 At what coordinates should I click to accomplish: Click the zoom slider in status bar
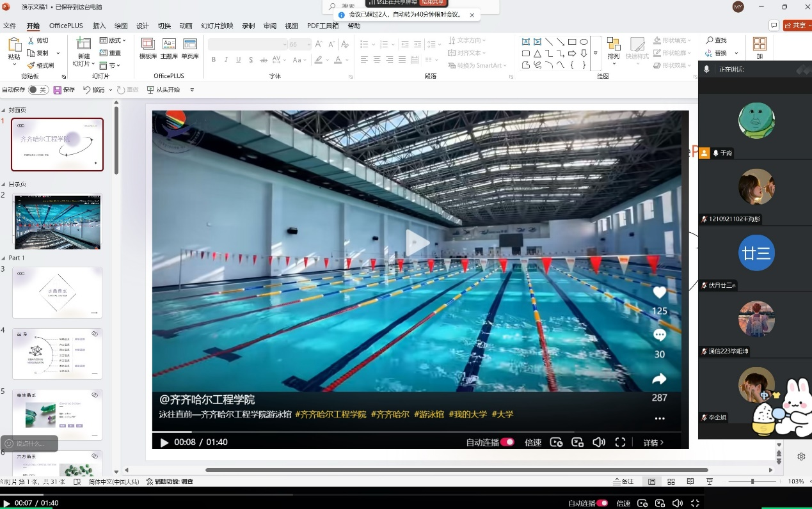click(x=752, y=482)
